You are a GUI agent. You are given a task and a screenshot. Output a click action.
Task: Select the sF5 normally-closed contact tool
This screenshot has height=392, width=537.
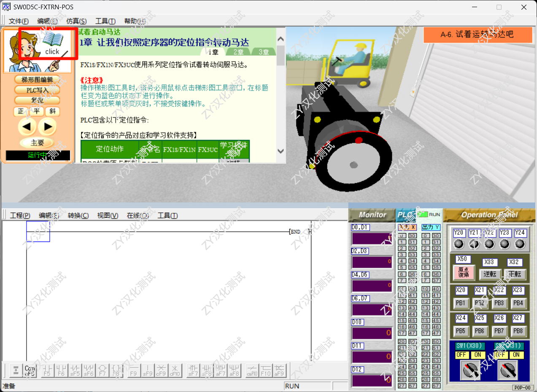click(75, 370)
